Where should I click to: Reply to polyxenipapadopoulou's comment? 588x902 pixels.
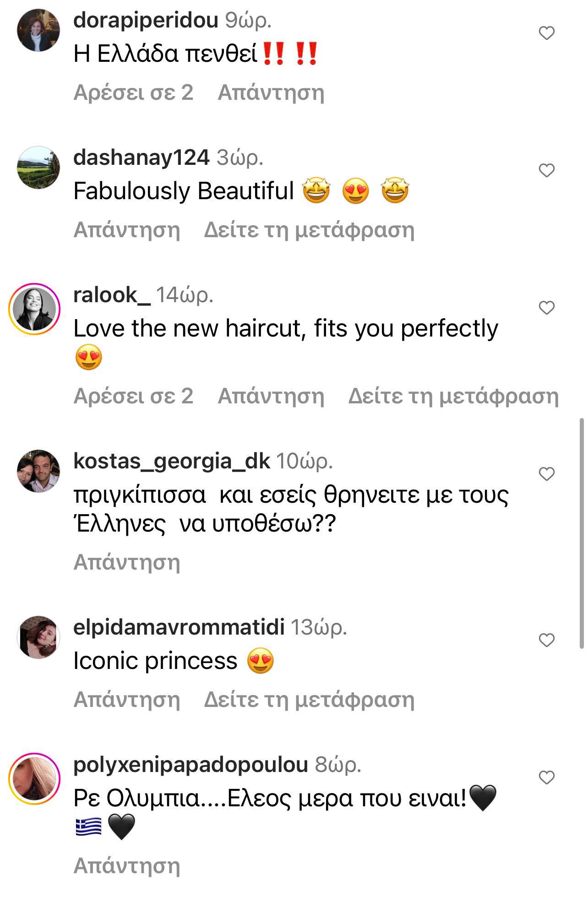tap(127, 866)
